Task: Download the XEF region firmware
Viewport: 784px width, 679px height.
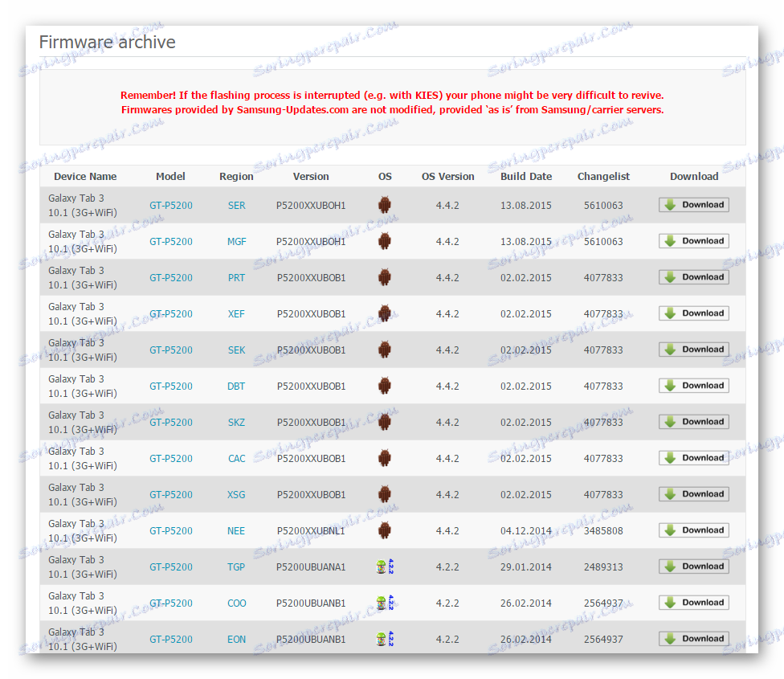Action: point(693,313)
